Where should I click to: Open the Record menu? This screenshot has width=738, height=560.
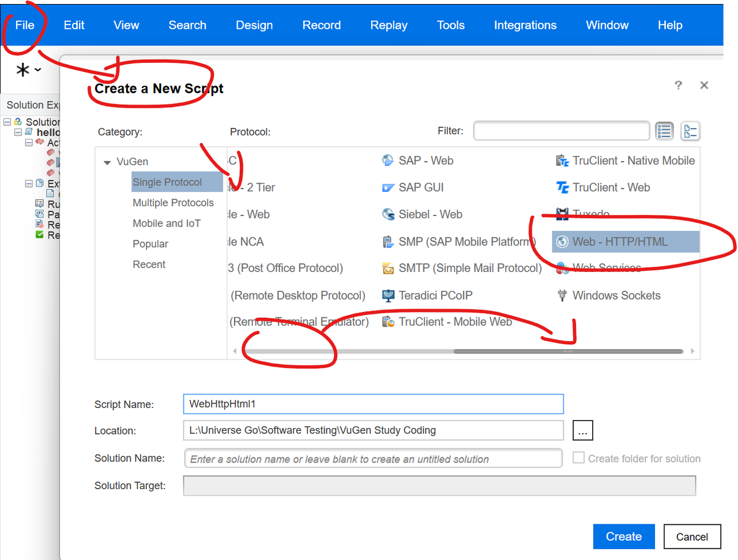pyautogui.click(x=322, y=25)
